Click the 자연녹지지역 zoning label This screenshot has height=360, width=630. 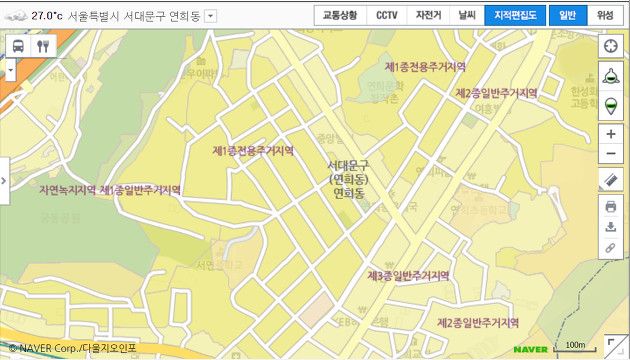click(68, 190)
